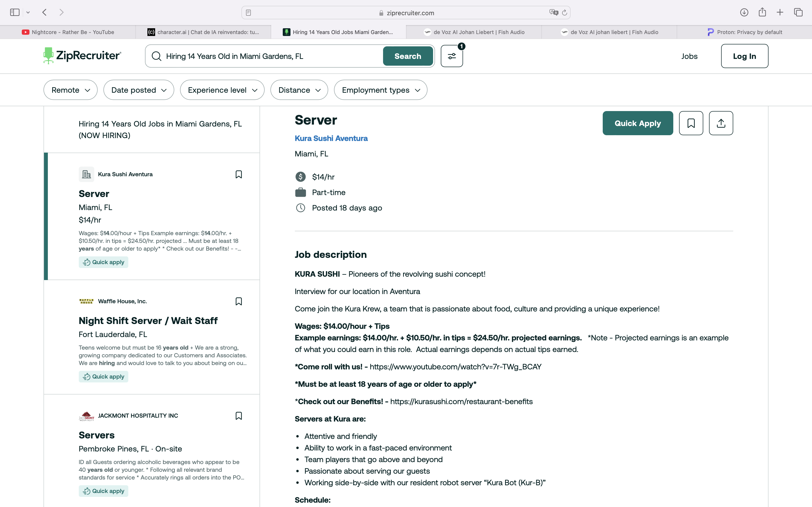Click the share icon beside Quick Apply
812x507 pixels.
click(x=721, y=123)
